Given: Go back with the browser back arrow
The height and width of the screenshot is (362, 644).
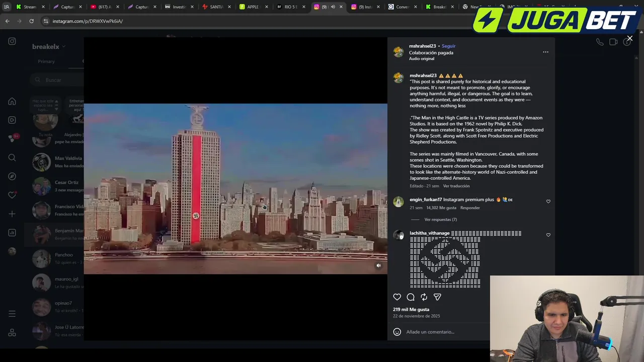Looking at the screenshot, I should tap(7, 21).
